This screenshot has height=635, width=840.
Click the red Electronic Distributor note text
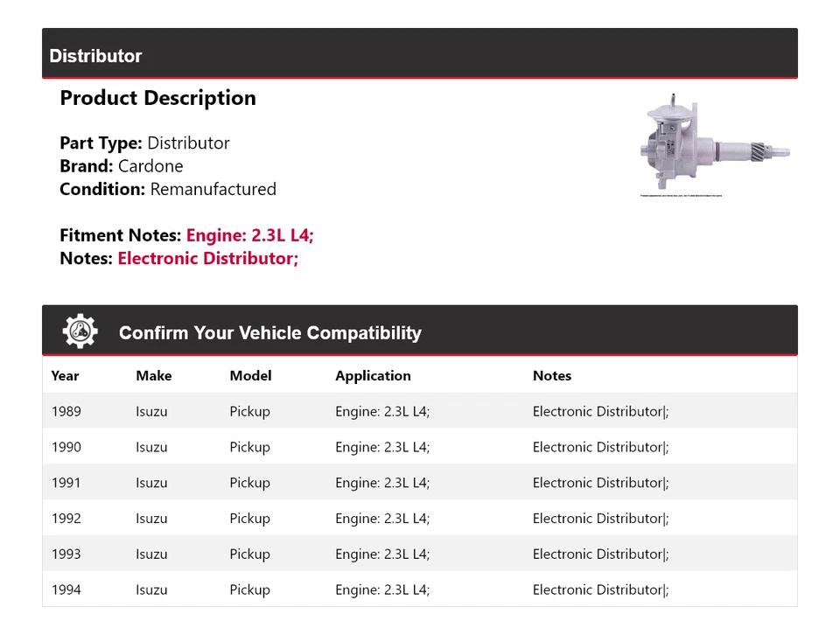(207, 259)
